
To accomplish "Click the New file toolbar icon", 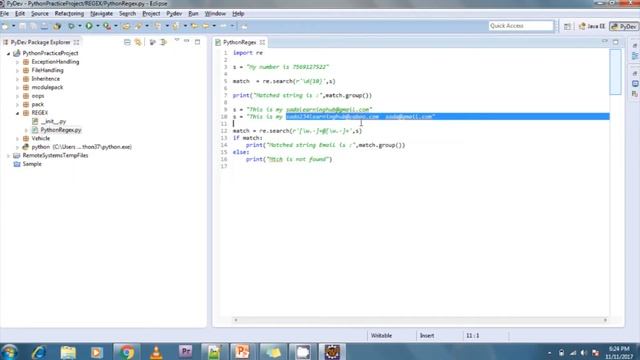I will (5, 26).
